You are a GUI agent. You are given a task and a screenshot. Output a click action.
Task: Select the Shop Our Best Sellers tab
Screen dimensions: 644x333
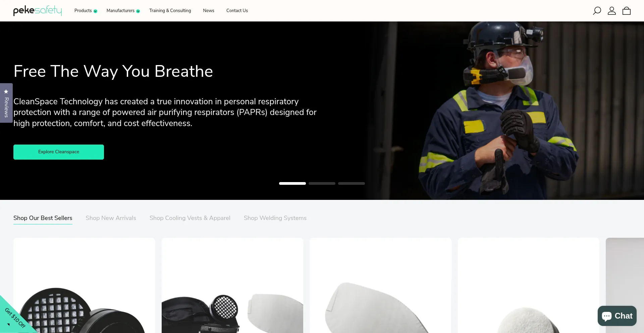click(x=43, y=218)
